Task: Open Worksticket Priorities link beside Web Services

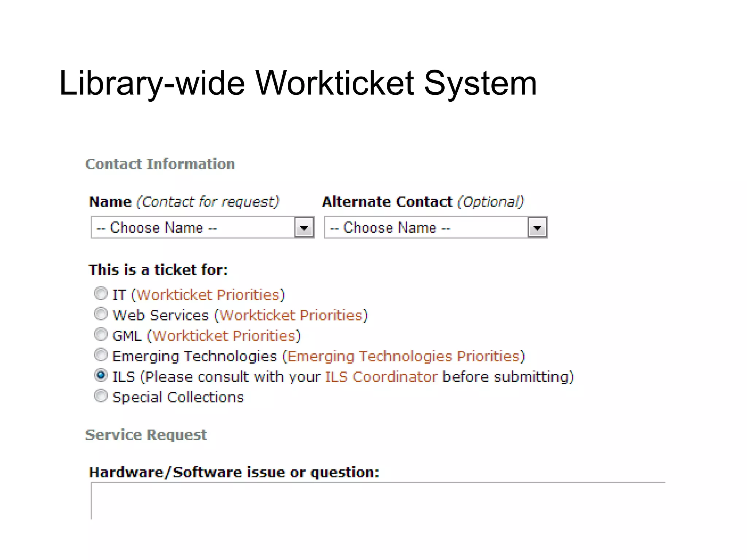Action: point(291,315)
